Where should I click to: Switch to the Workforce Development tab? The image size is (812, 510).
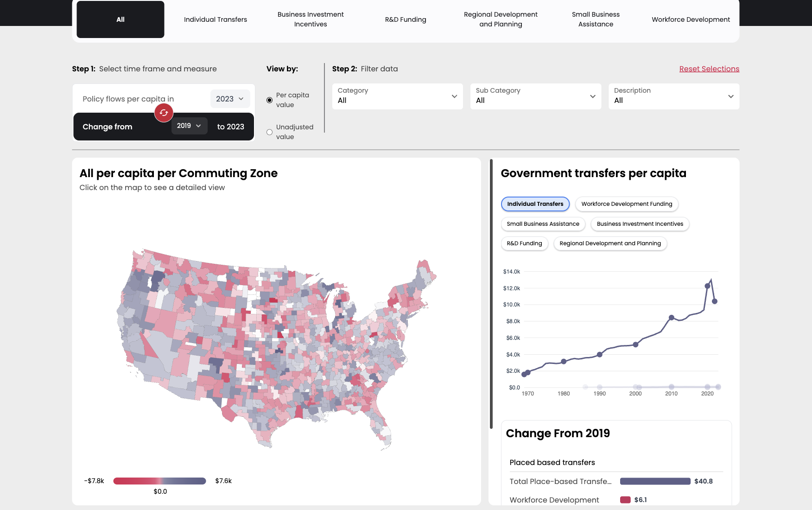pyautogui.click(x=691, y=19)
